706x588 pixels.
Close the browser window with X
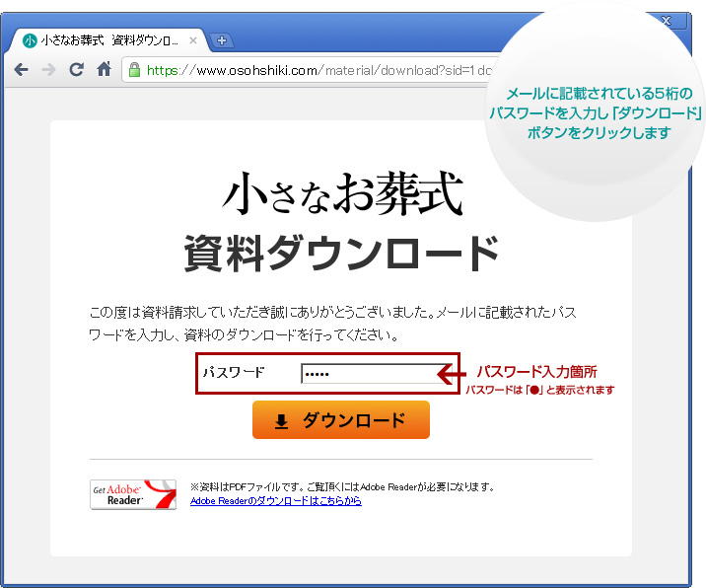coord(666,21)
